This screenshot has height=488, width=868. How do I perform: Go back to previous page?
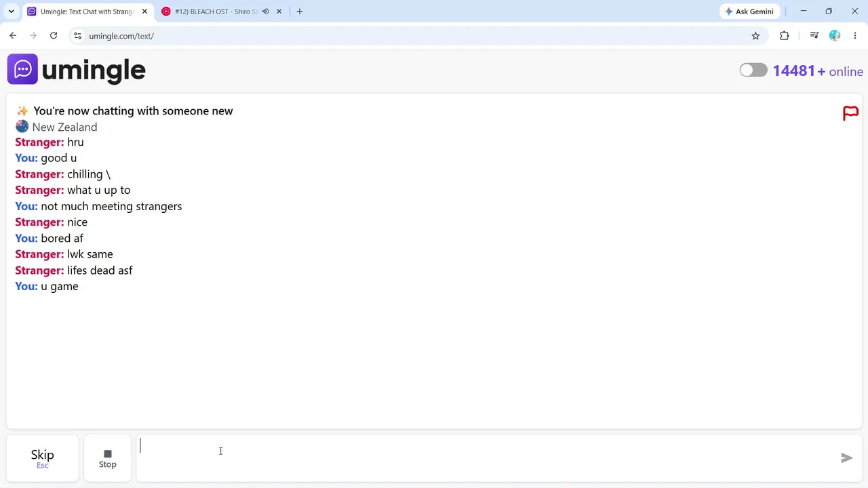tap(13, 36)
